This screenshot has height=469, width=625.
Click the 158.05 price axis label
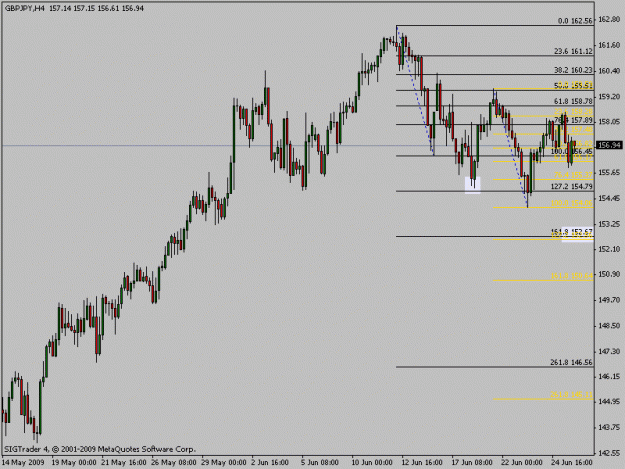click(x=609, y=122)
